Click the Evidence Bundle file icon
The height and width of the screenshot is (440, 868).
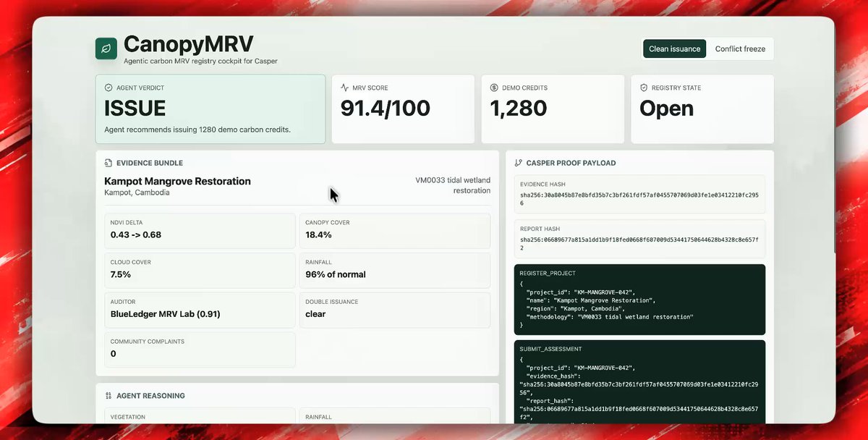[109, 163]
